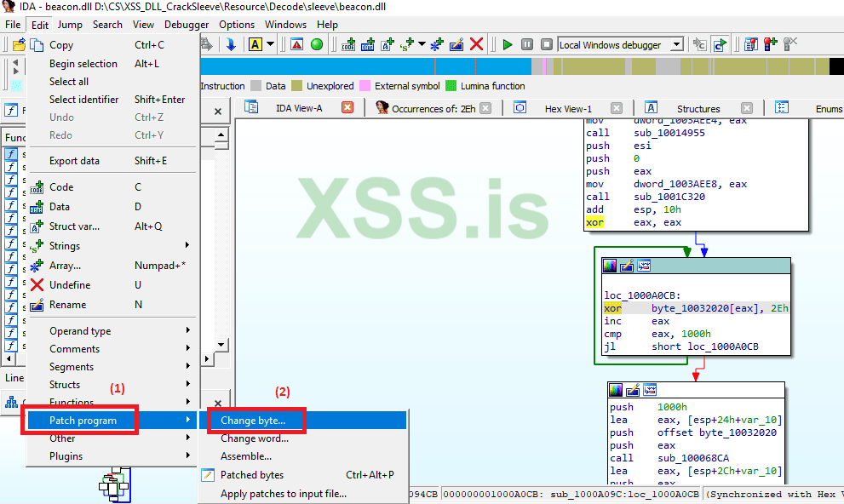Click the blue jump-down arrow toolbar icon
This screenshot has width=844, height=504.
tap(231, 44)
